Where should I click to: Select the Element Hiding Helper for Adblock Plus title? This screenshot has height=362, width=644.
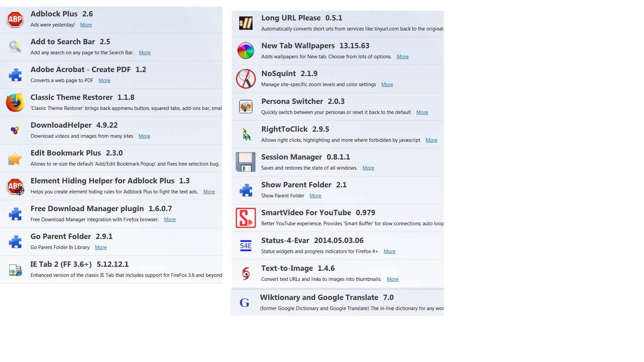110,181
